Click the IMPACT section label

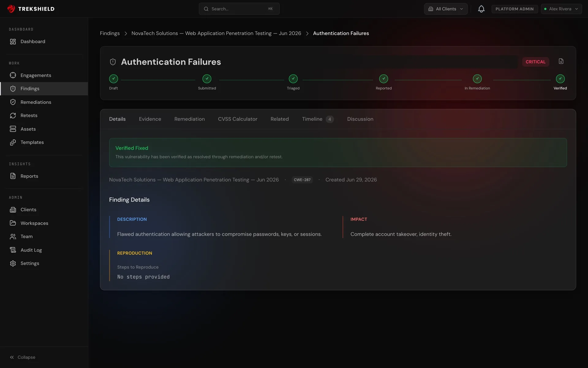[359, 219]
